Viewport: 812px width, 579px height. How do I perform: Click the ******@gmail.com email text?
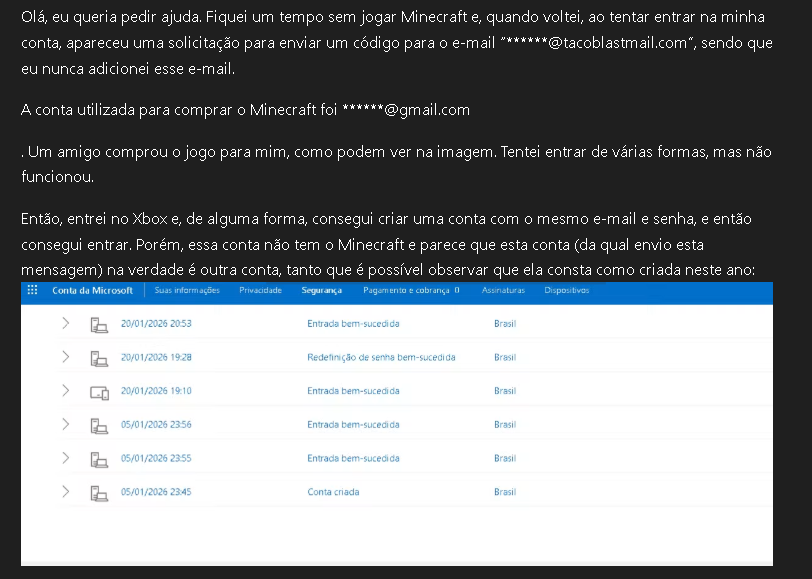point(406,110)
